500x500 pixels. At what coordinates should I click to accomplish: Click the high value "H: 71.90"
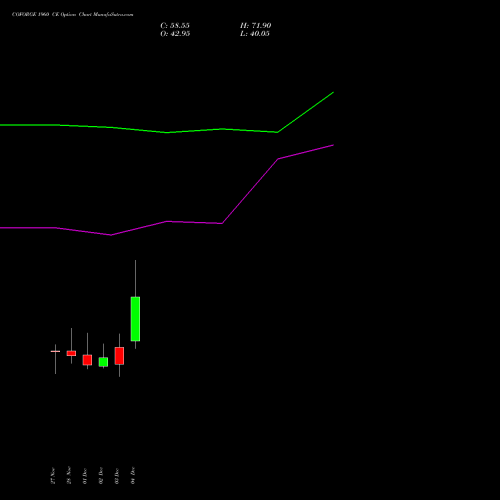click(x=256, y=25)
